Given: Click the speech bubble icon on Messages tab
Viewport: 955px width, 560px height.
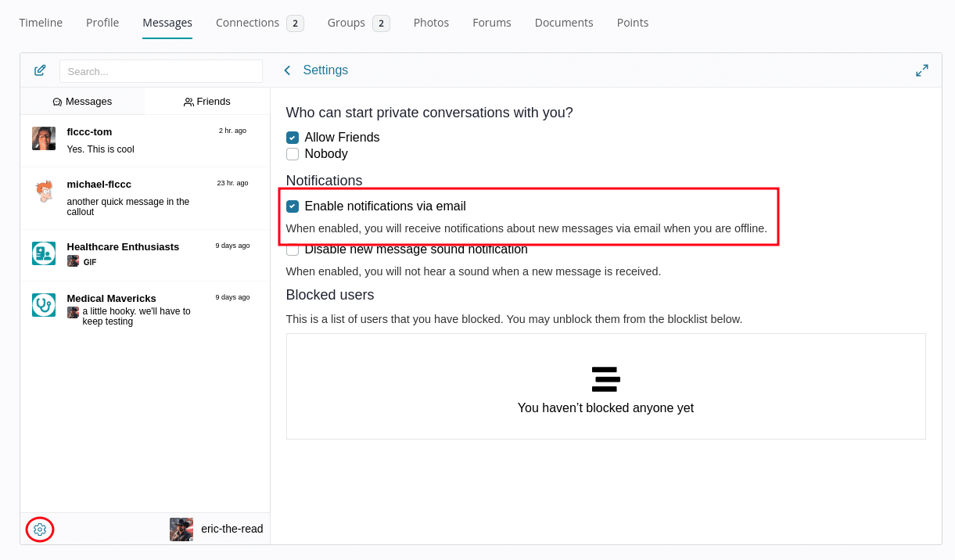Looking at the screenshot, I should click(x=56, y=101).
